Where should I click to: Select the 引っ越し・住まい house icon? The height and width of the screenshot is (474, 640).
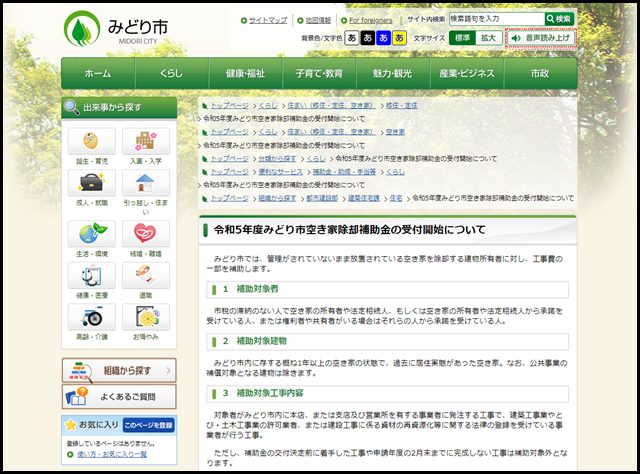pos(146,185)
